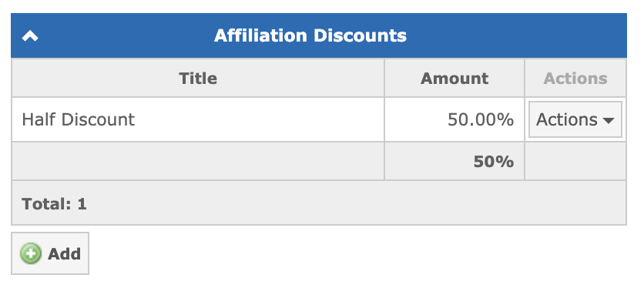Click the green plus icon beside Add
This screenshot has height=288, width=644.
31,253
